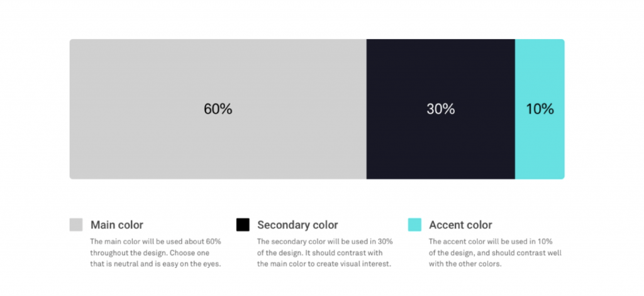This screenshot has height=296, width=644.
Task: Pick the cyan 10% bar segment
Action: (540, 109)
